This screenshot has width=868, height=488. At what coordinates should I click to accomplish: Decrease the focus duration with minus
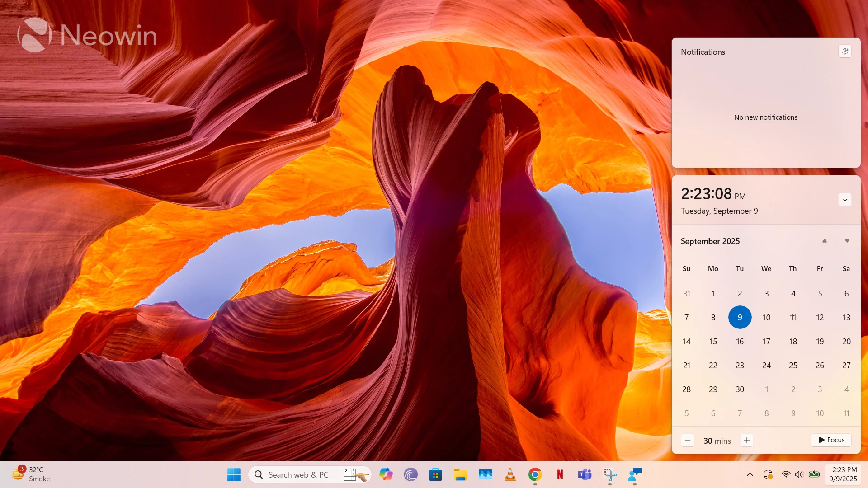[x=688, y=440]
